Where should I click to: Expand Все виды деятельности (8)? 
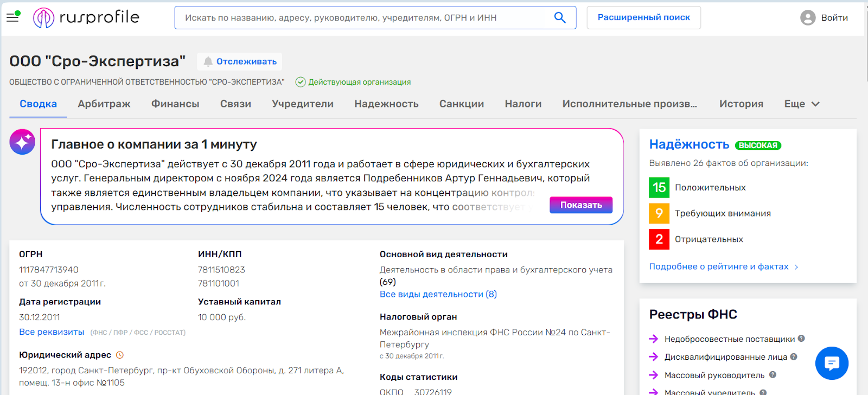438,294
